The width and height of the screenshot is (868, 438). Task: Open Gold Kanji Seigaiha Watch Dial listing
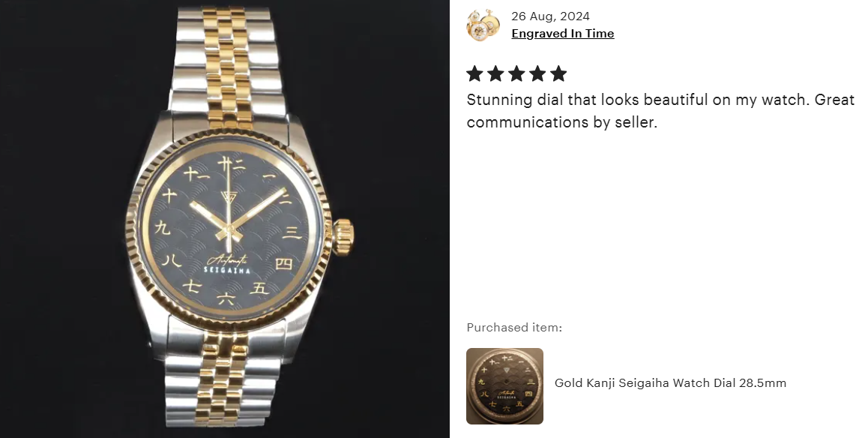pyautogui.click(x=670, y=382)
